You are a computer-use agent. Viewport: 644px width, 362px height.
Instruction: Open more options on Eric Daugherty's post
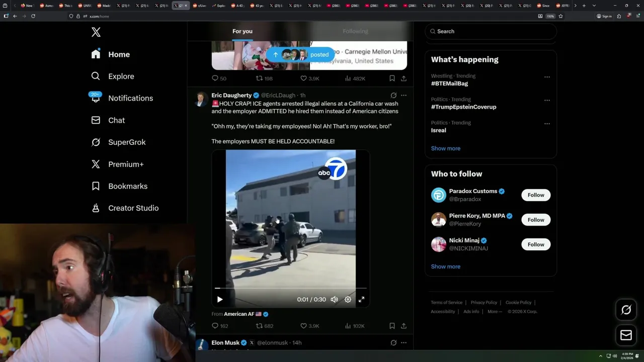pyautogui.click(x=404, y=95)
